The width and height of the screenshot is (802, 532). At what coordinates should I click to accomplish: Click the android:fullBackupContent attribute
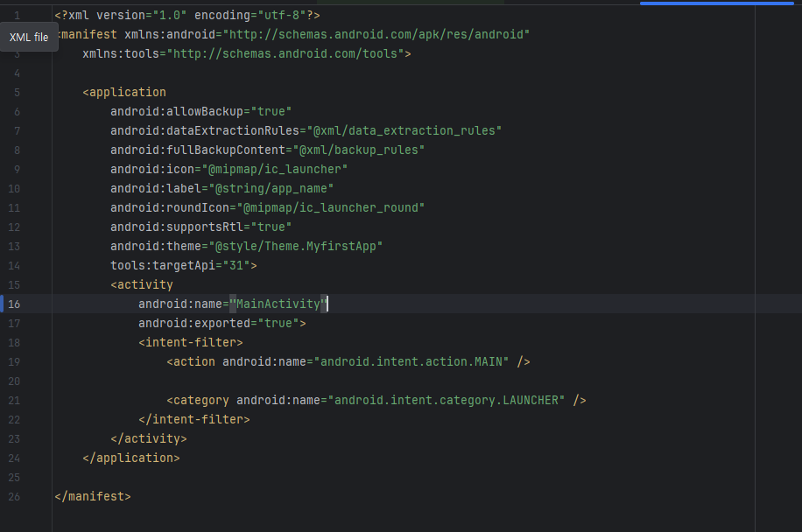[x=197, y=150]
